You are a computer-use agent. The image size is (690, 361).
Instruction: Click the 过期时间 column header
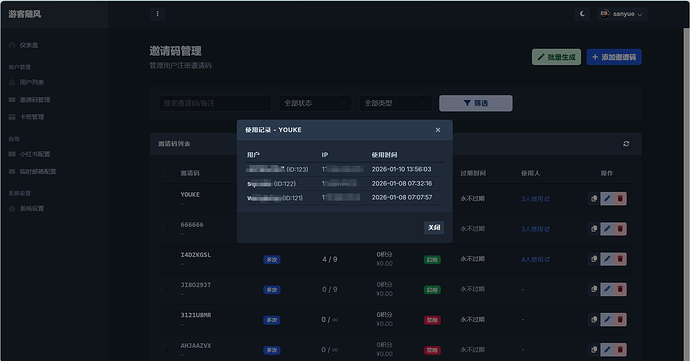[x=473, y=173]
